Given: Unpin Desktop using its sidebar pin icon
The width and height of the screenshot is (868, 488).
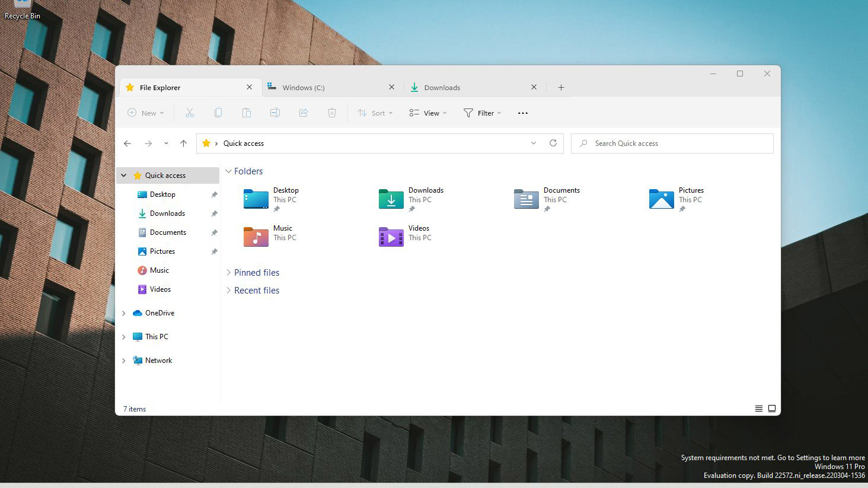Looking at the screenshot, I should [214, 194].
